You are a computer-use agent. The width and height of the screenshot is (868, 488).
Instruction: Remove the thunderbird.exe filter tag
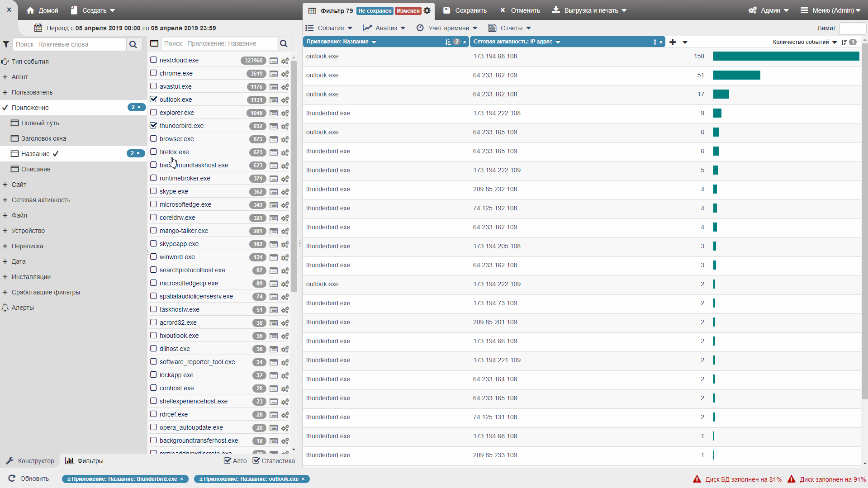coord(182,479)
